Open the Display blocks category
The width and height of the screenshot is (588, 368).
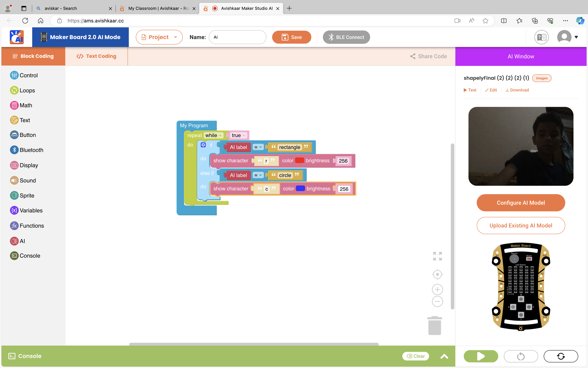(24, 165)
